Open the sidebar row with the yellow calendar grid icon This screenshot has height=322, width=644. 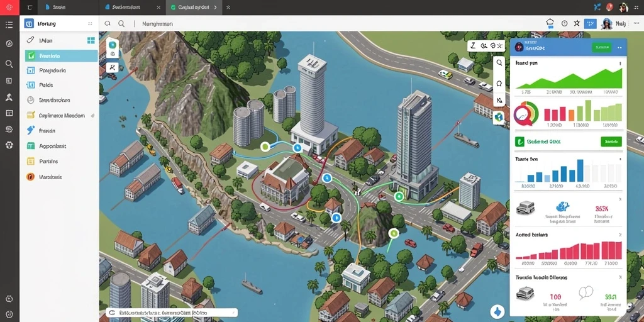click(58, 162)
